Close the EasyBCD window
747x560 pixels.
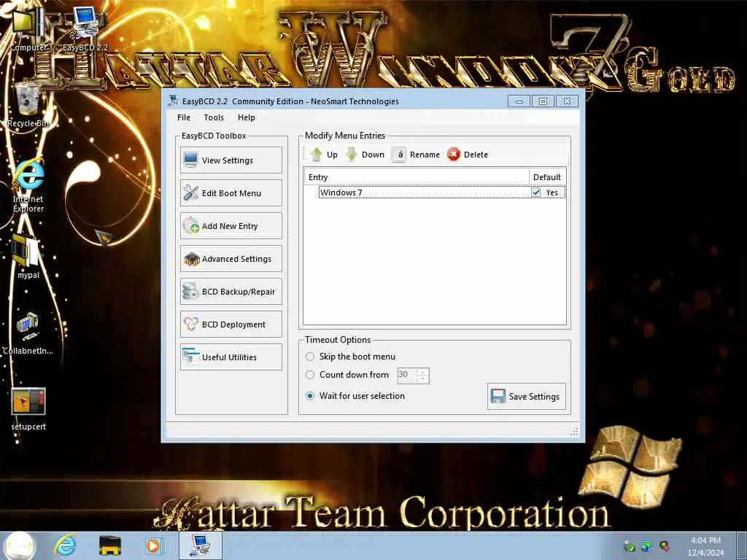[567, 101]
